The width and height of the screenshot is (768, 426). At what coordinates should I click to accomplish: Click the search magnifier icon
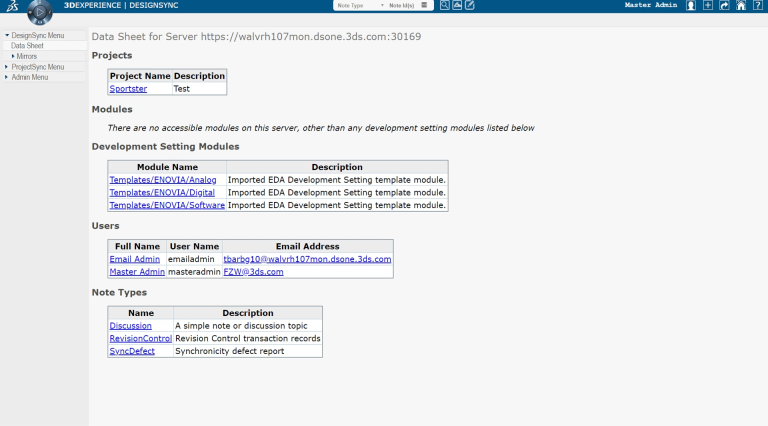(445, 5)
